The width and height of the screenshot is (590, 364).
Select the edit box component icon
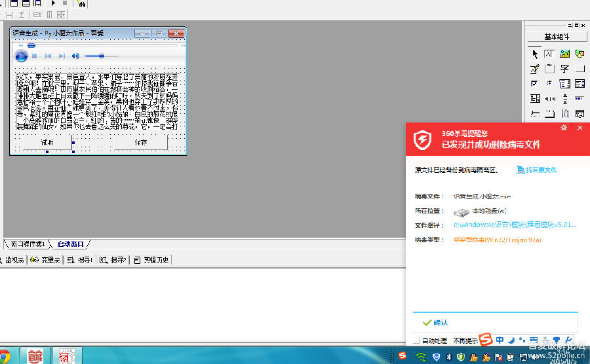(x=549, y=54)
